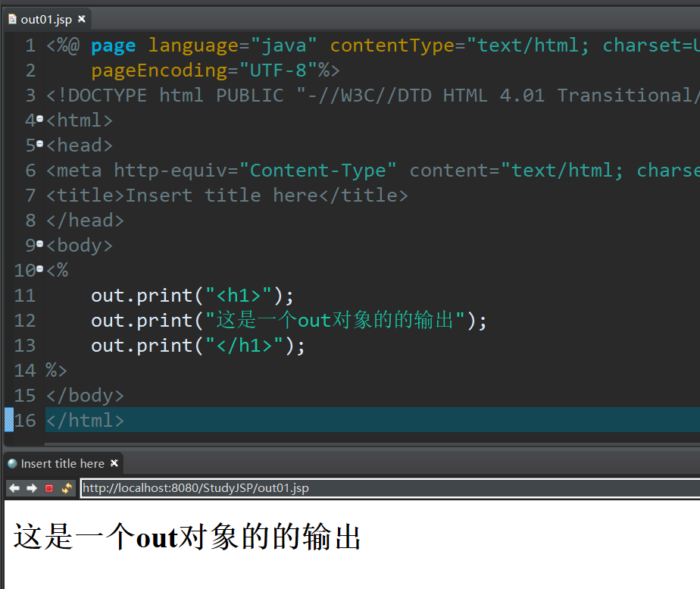The height and width of the screenshot is (589, 700).
Task: Refresh the page in internal browser
Action: 67,488
